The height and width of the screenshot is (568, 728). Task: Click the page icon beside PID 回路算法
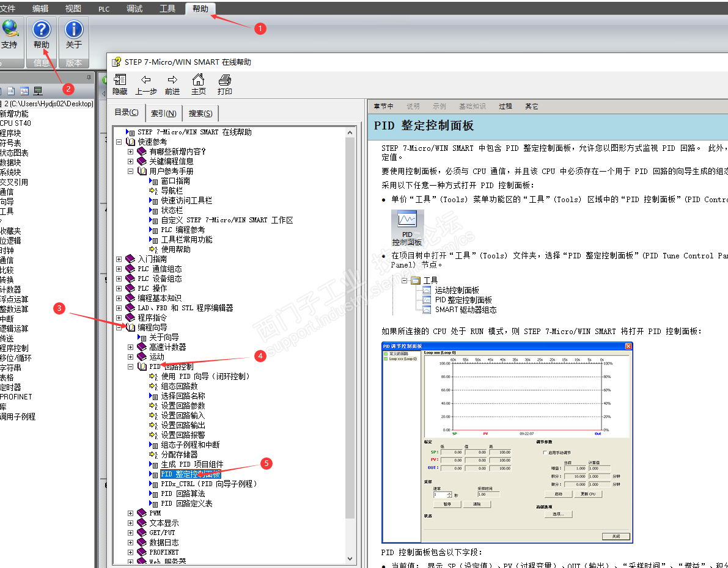pyautogui.click(x=153, y=493)
